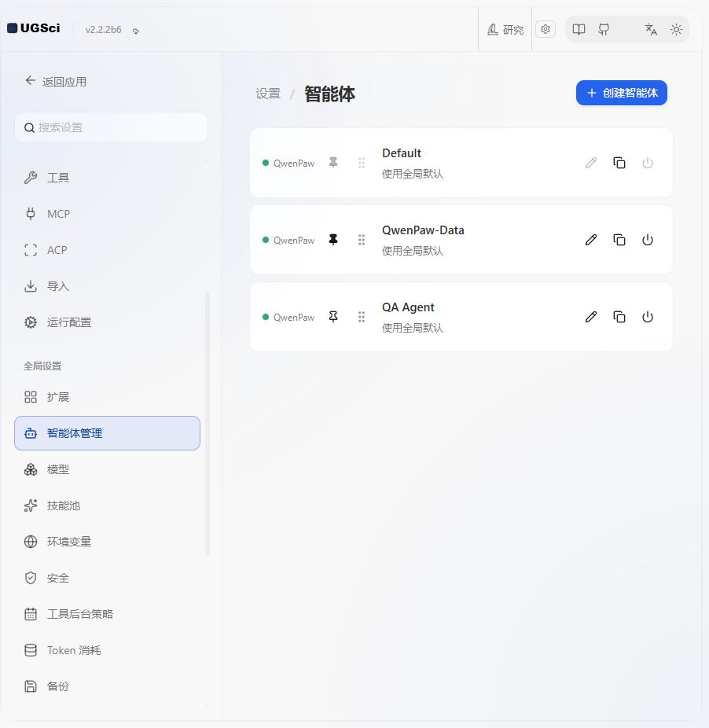
Task: Duplicate the QwenPaw-Data agent
Action: (x=619, y=240)
